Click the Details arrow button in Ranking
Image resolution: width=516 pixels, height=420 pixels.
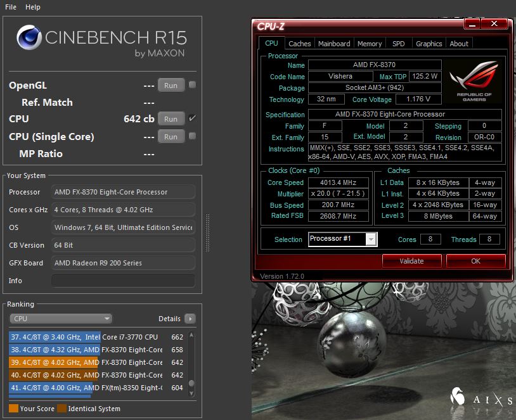[x=190, y=319]
